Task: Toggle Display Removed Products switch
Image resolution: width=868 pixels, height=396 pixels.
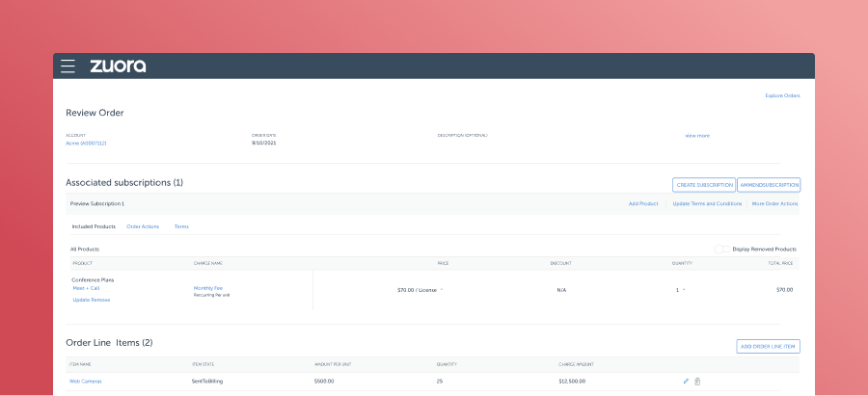Action: click(721, 249)
